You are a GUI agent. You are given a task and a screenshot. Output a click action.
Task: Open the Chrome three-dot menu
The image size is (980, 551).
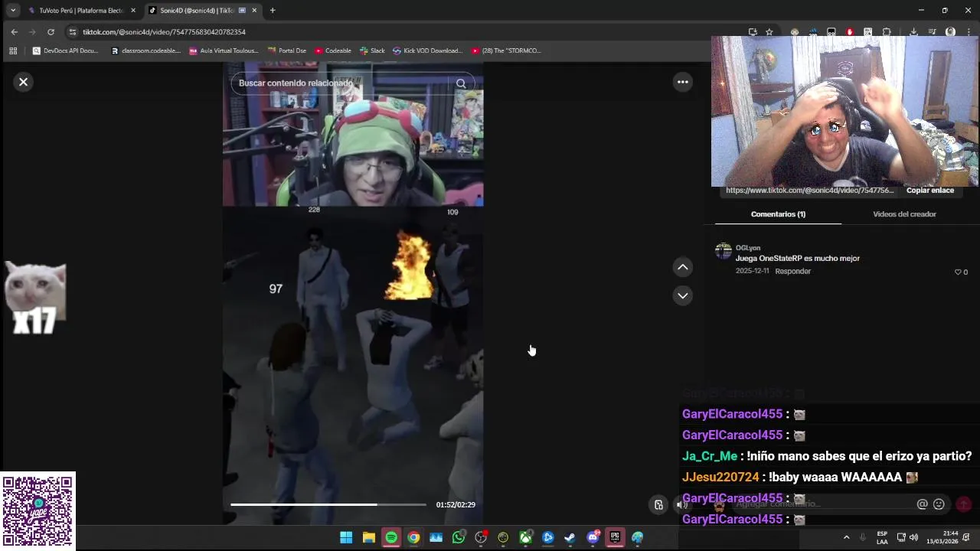[x=969, y=32]
